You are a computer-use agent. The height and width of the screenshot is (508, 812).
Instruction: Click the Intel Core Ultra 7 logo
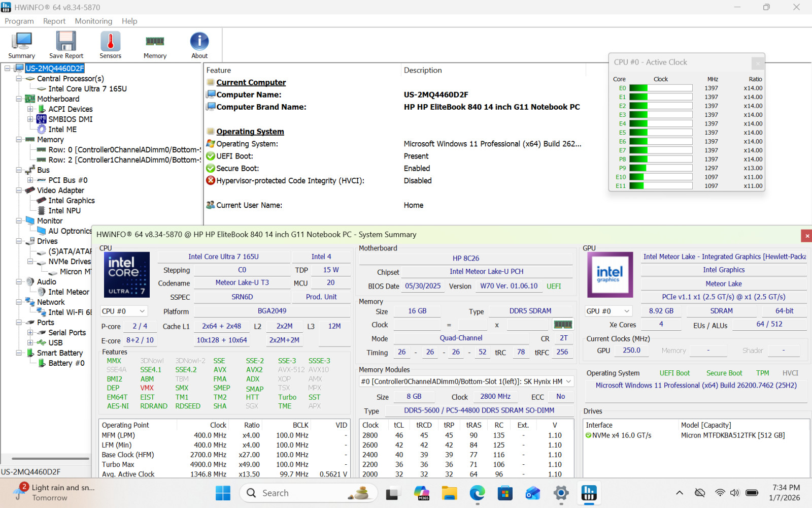click(127, 275)
